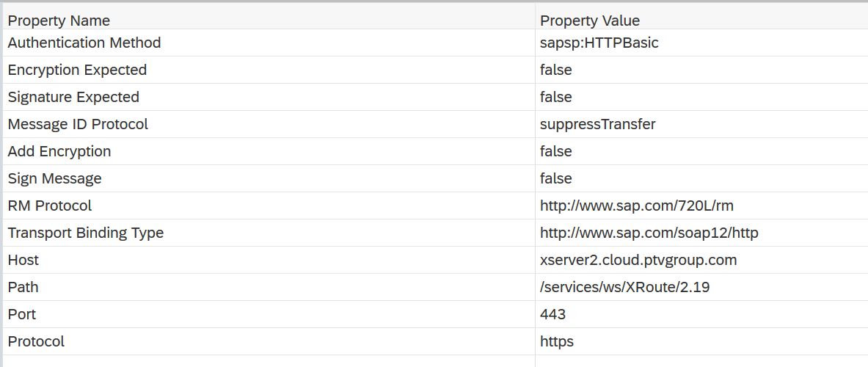Select the Authentication Method row label
The image size is (868, 367).
[84, 43]
